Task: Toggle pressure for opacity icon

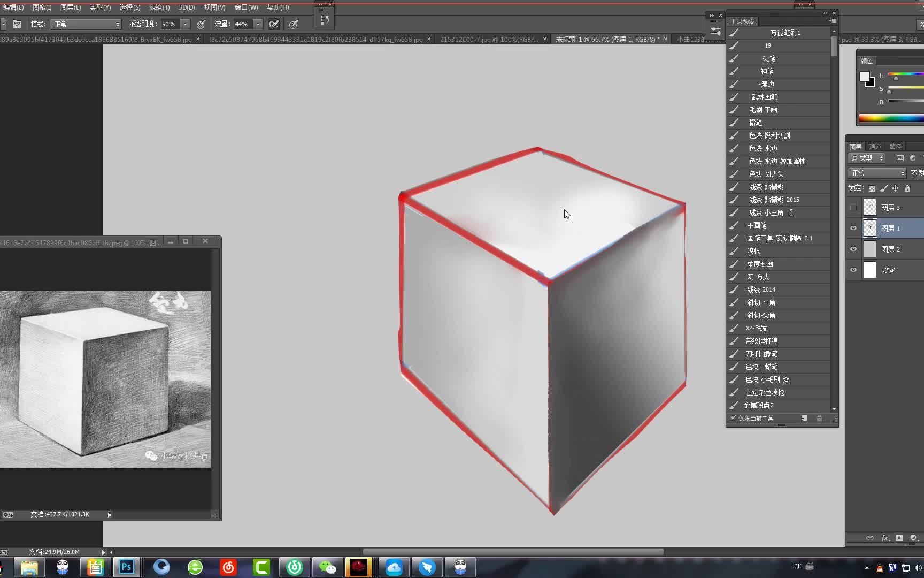Action: point(201,24)
